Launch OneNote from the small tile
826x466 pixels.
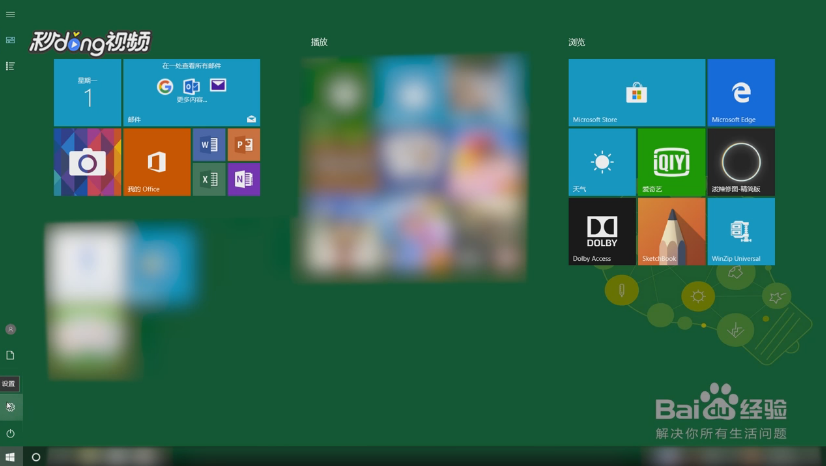click(244, 180)
